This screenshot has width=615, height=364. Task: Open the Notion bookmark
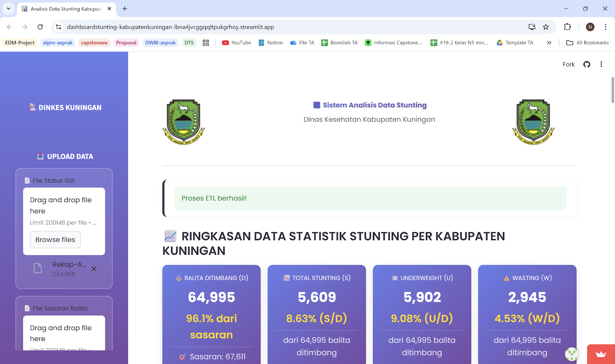point(270,43)
